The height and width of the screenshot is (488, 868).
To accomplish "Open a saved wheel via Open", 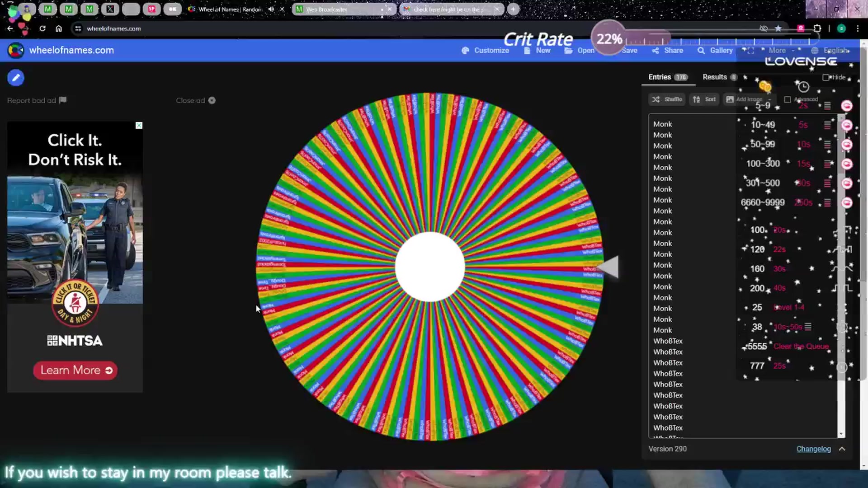I will (580, 51).
